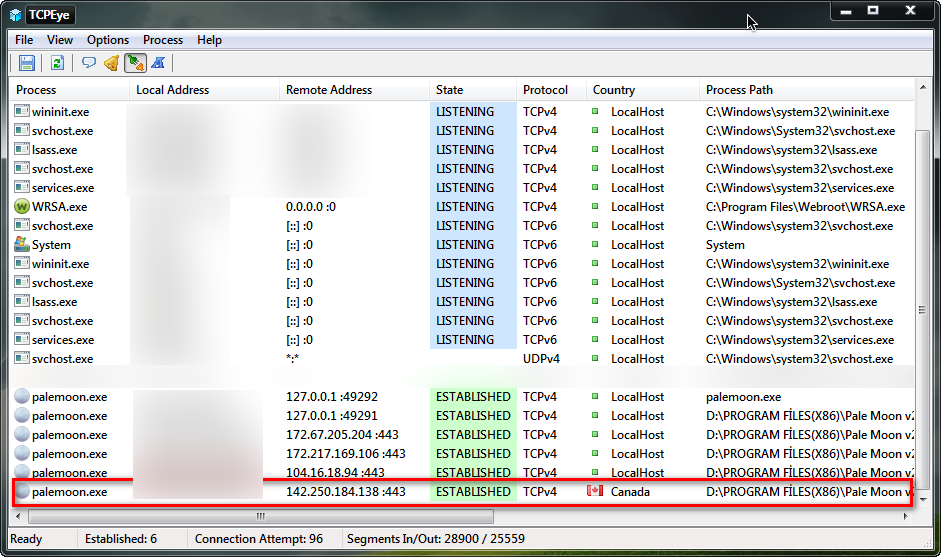
Task: Click the palemoon.exe entry in Process Path column
Action: 743,397
